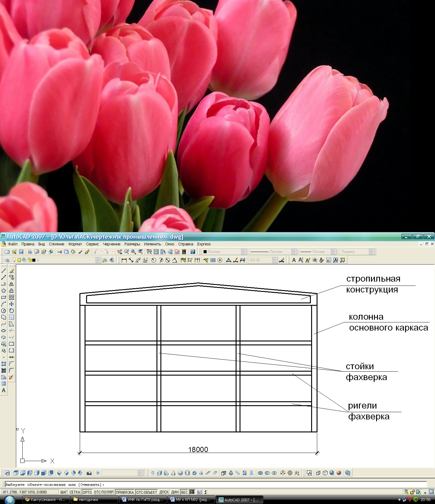Select the Polygon draw tool
This screenshot has height=504, width=435.
click(x=4, y=291)
